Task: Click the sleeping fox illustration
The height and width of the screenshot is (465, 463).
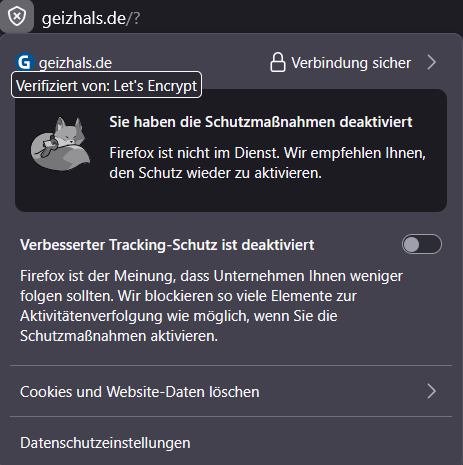Action: tap(60, 144)
